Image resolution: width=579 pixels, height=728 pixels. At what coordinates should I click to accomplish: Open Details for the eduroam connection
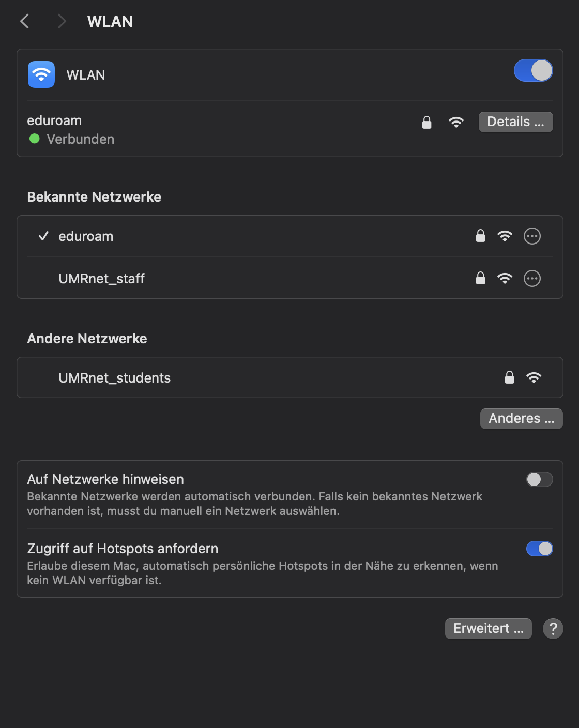(515, 122)
